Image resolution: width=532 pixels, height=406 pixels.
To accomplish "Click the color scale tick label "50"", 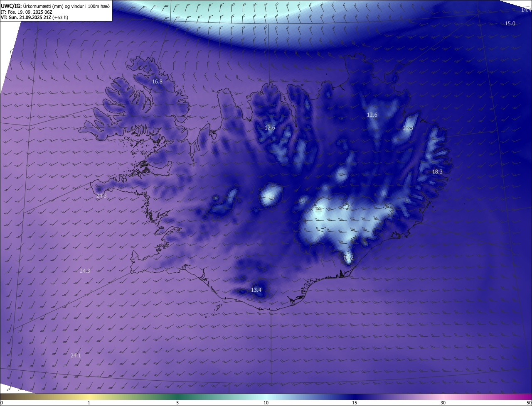I will click(x=529, y=403).
